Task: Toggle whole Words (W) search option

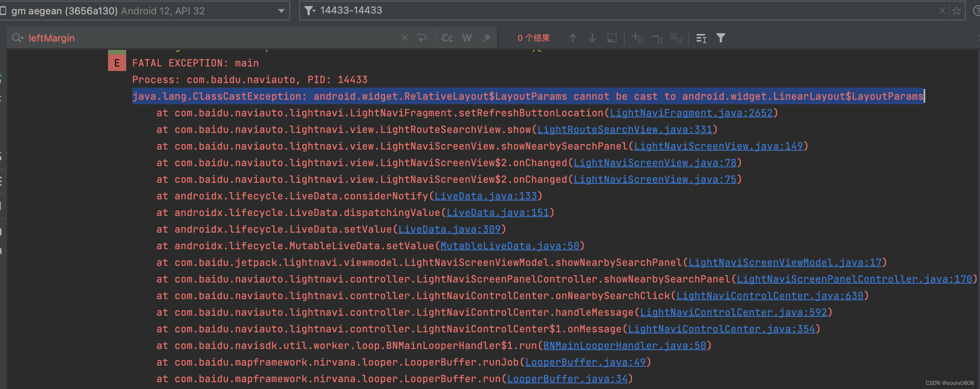Action: point(467,38)
